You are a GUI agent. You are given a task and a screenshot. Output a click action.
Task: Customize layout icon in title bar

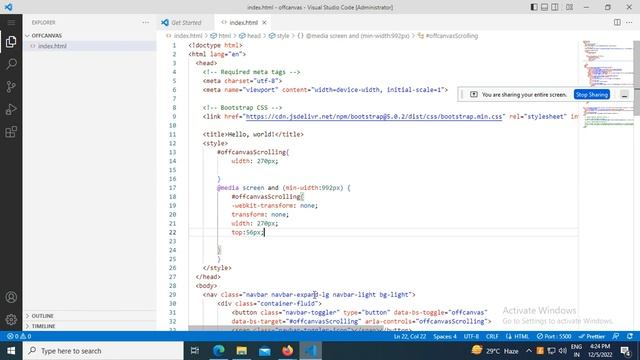click(569, 7)
